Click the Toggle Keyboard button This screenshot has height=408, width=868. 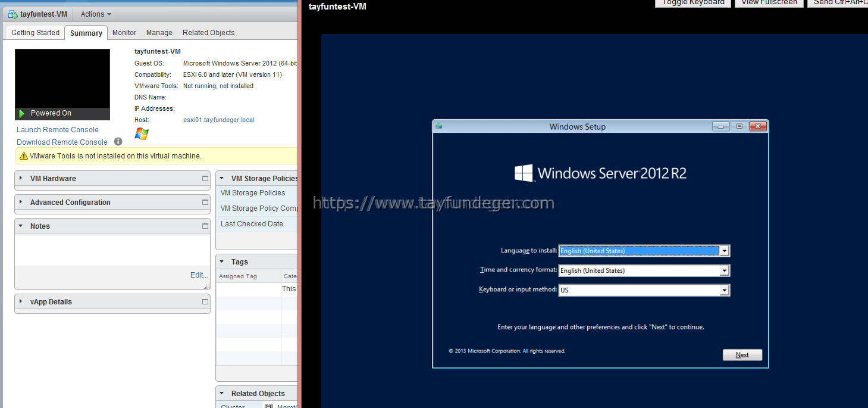point(693,3)
